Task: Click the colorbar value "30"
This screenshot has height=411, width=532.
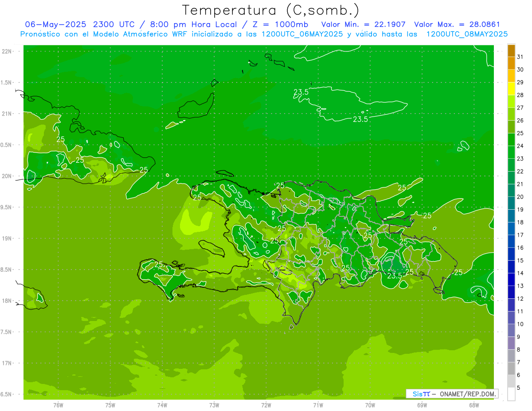Action: (x=520, y=70)
